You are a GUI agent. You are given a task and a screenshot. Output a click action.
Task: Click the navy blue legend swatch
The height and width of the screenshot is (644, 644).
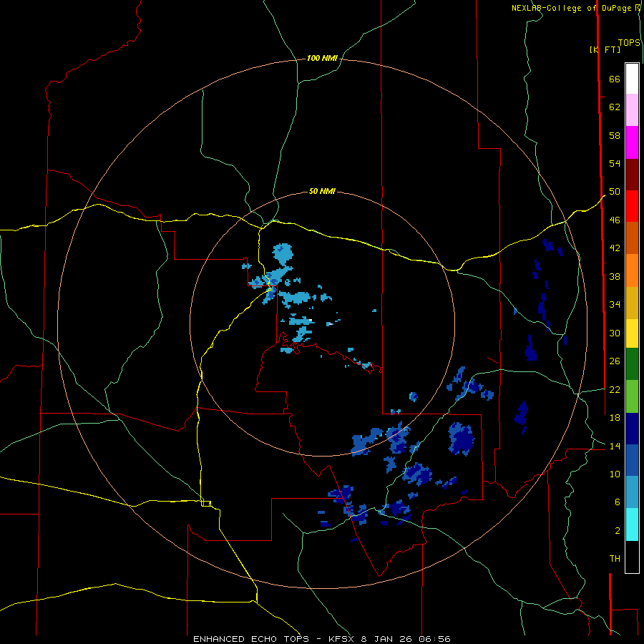tap(632, 429)
